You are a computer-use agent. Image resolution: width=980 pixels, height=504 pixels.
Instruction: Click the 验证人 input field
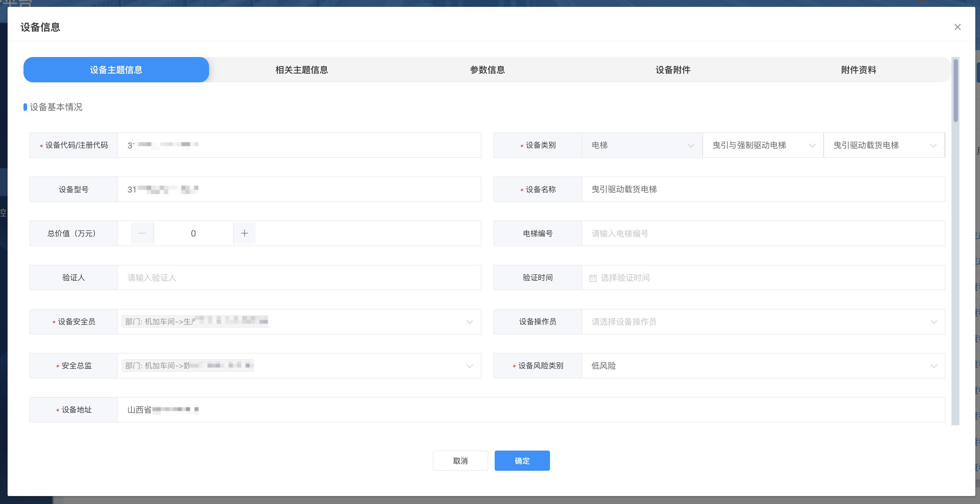(299, 278)
